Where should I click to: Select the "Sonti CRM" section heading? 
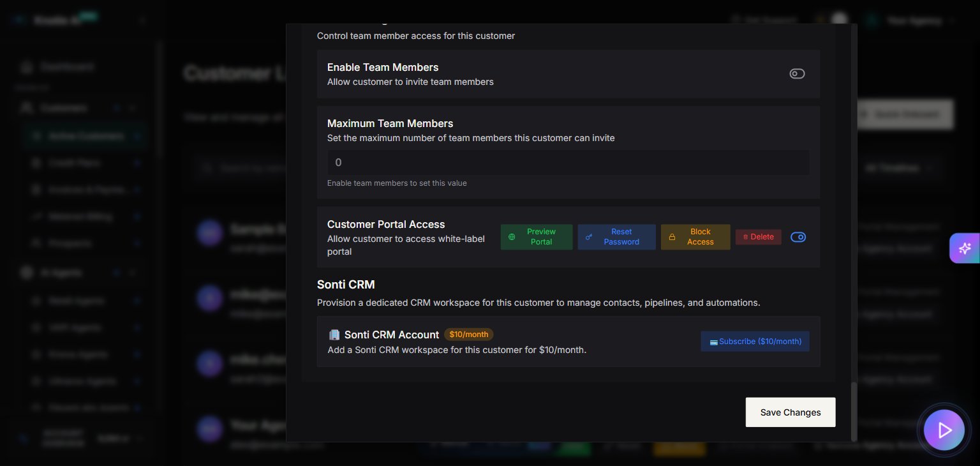tap(346, 285)
